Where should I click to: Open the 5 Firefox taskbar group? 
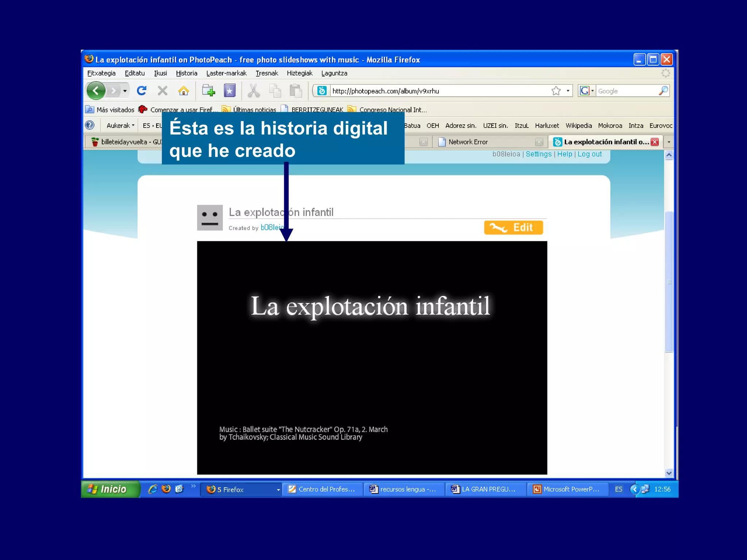point(241,489)
